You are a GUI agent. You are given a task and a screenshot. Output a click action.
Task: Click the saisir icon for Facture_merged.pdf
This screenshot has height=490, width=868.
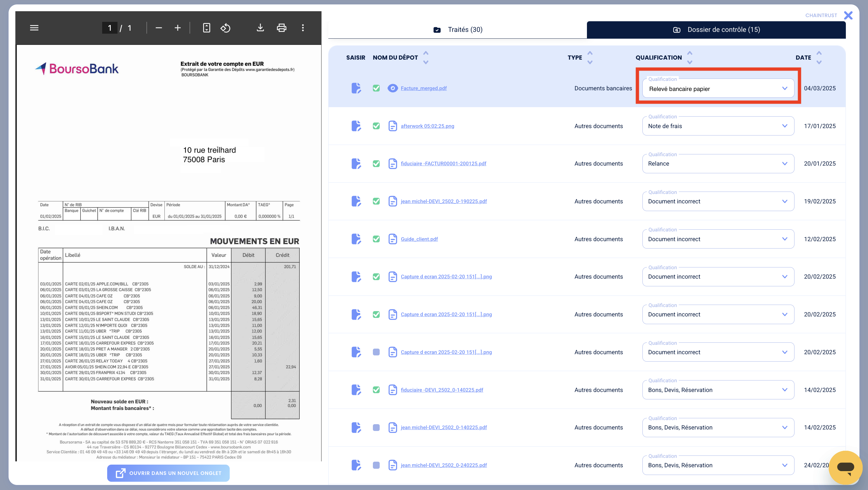(356, 88)
